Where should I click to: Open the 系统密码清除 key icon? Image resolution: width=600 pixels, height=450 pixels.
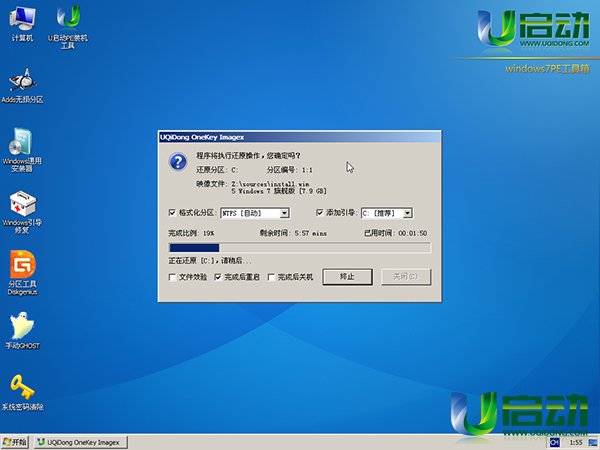22,393
